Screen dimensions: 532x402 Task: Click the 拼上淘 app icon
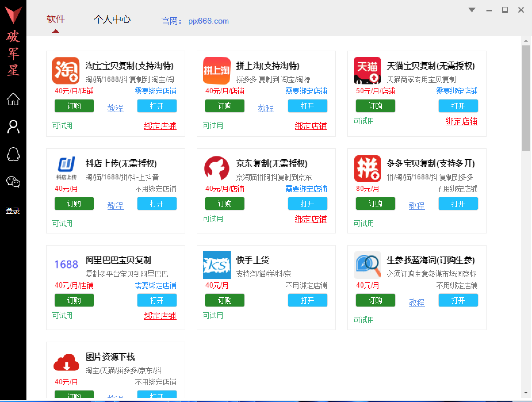(x=217, y=70)
